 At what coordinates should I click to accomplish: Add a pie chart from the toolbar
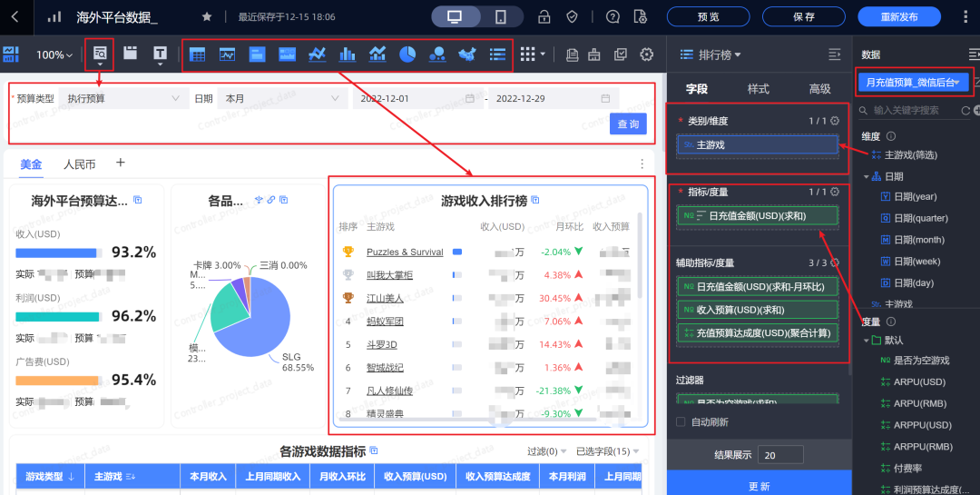[407, 54]
